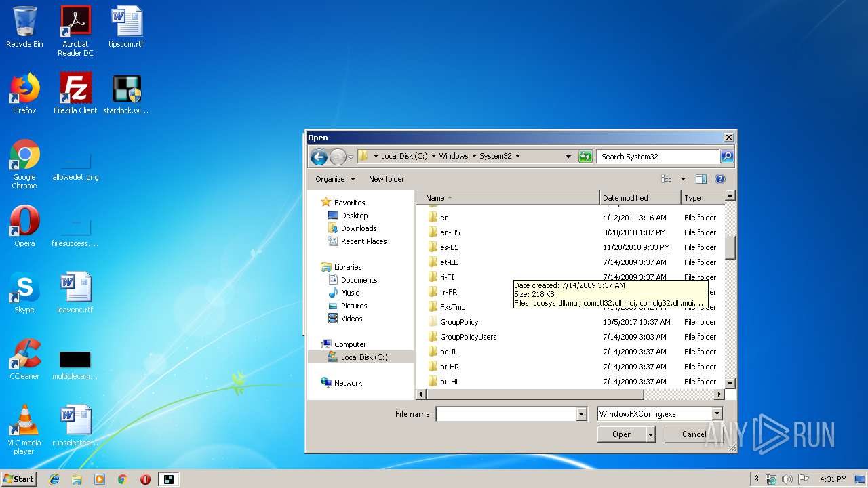
Task: Click the Search System32 box
Action: pos(658,157)
